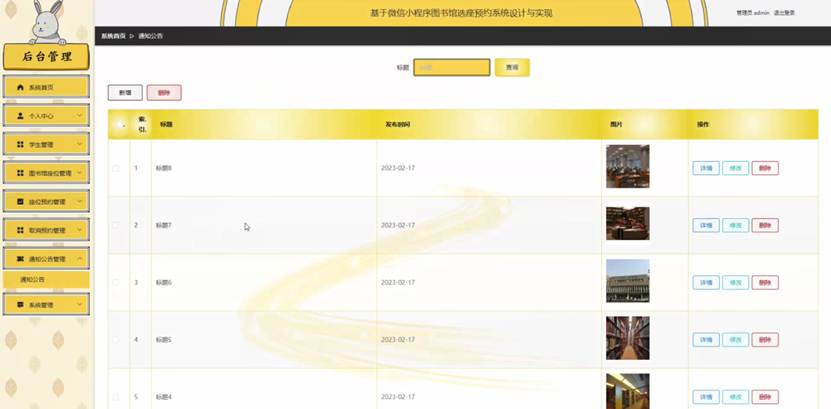Viewport: 831px width, 409px height.
Task: Open the thumbnail image of row 标题8
Action: [x=627, y=166]
